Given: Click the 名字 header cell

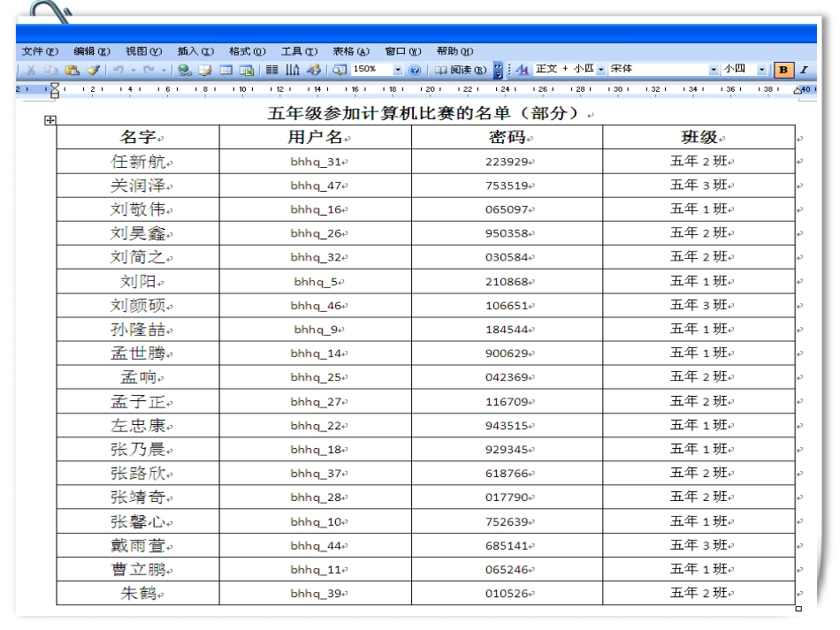Looking at the screenshot, I should tap(138, 137).
